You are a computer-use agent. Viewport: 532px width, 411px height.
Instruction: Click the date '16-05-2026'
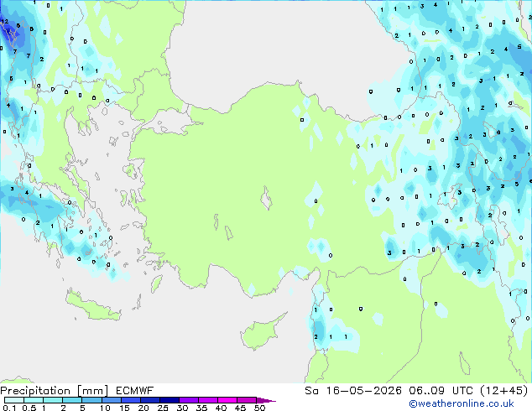point(363,391)
